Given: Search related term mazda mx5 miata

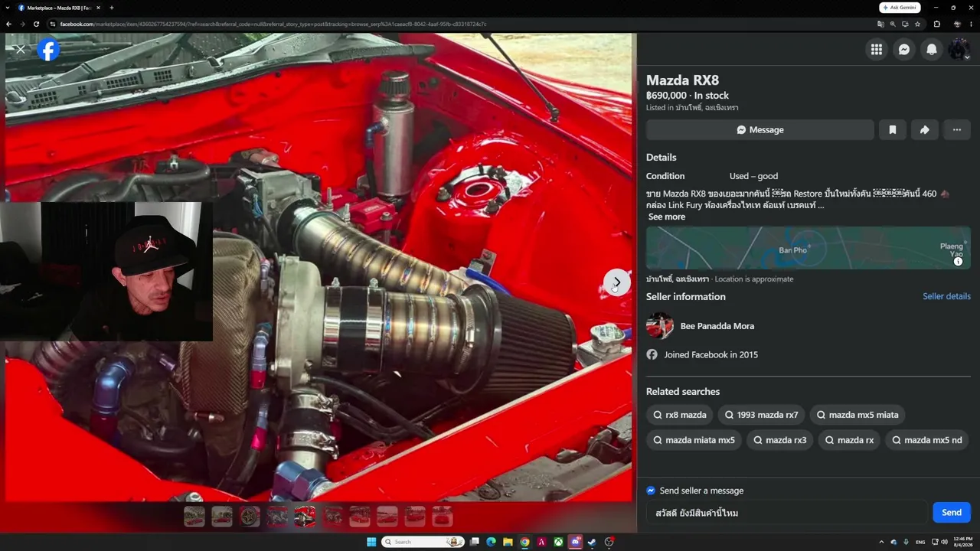Looking at the screenshot, I should (x=857, y=415).
